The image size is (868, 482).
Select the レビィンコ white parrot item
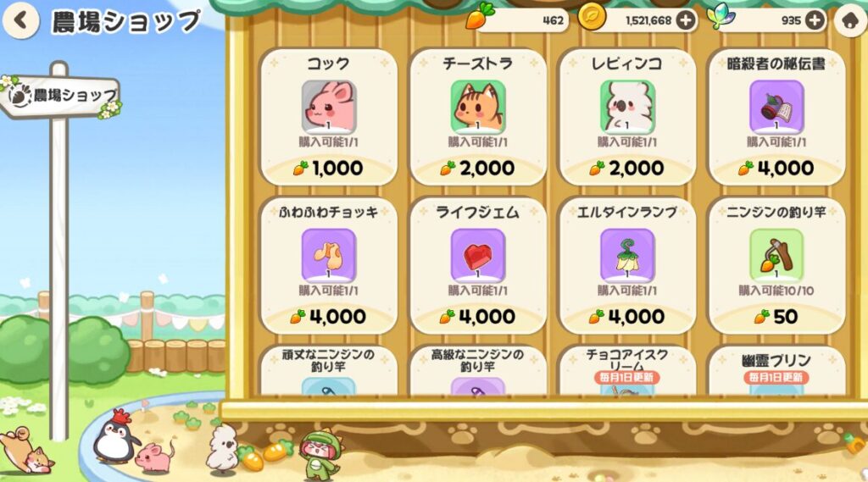pyautogui.click(x=627, y=106)
